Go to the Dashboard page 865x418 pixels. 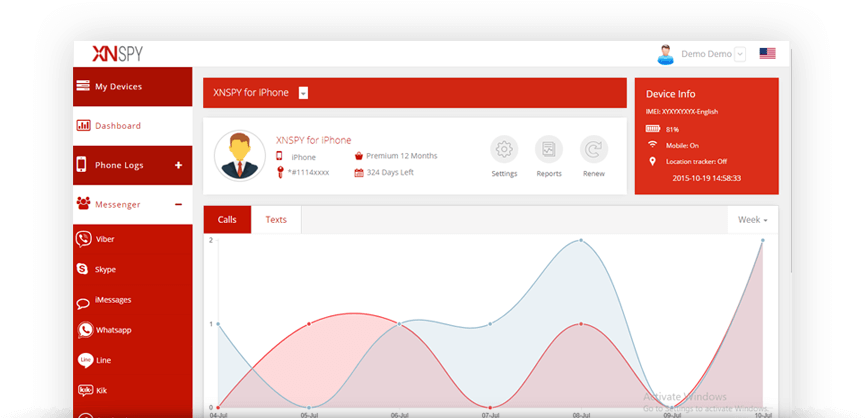[117, 126]
